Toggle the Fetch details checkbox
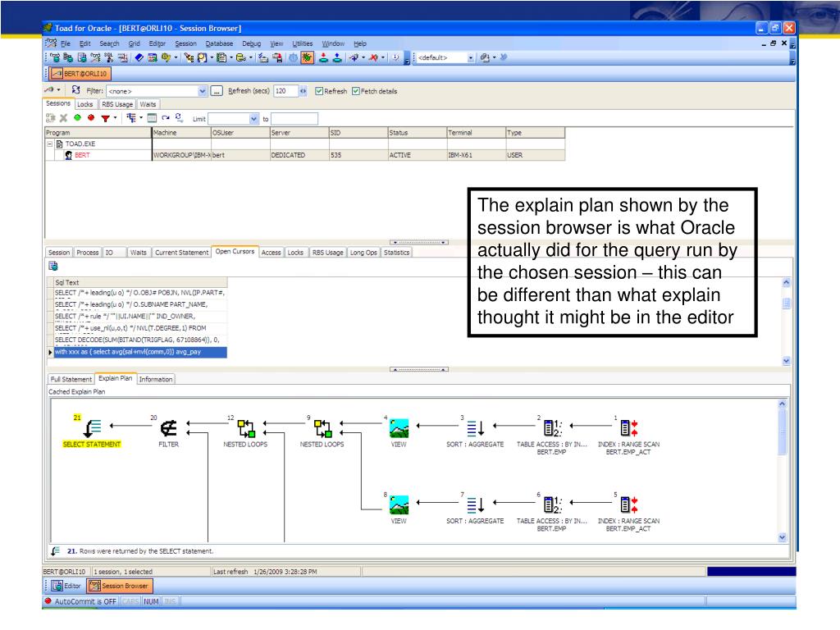This screenshot has width=840, height=630. coord(356,91)
